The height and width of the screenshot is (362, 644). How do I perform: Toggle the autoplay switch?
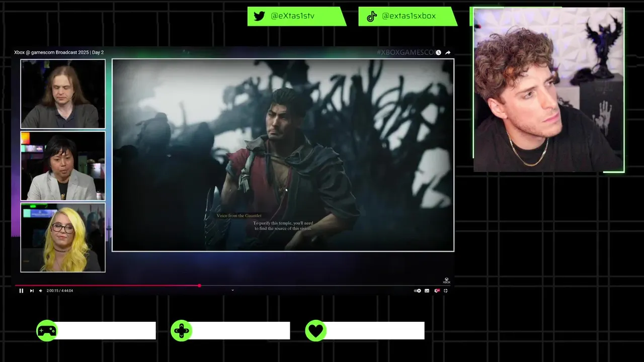tap(417, 291)
